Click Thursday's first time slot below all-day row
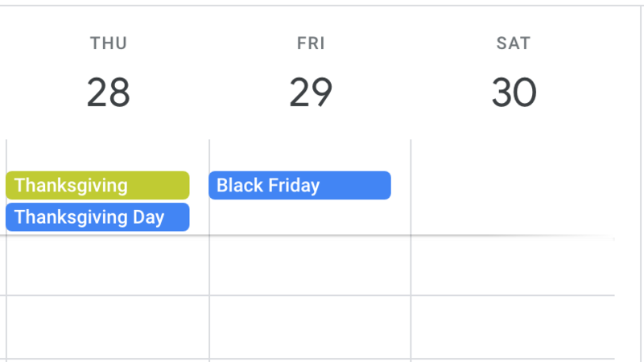 click(107, 265)
